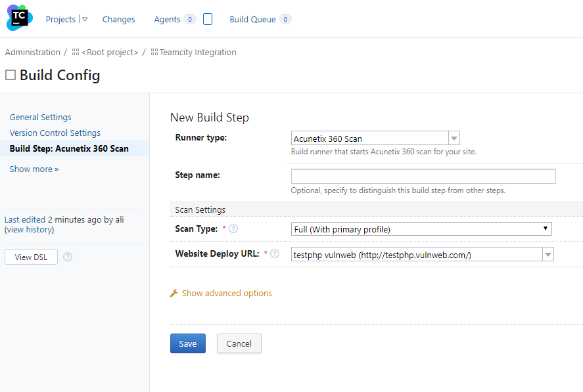The height and width of the screenshot is (392, 583).
Task: Expand the Website Deploy URL dropdown arrow
Action: 548,255
